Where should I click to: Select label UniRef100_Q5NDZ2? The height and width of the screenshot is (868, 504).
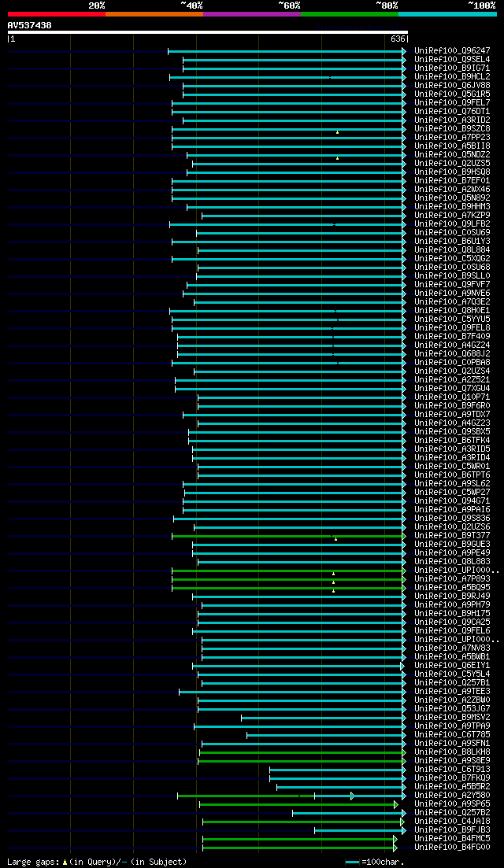(x=452, y=154)
